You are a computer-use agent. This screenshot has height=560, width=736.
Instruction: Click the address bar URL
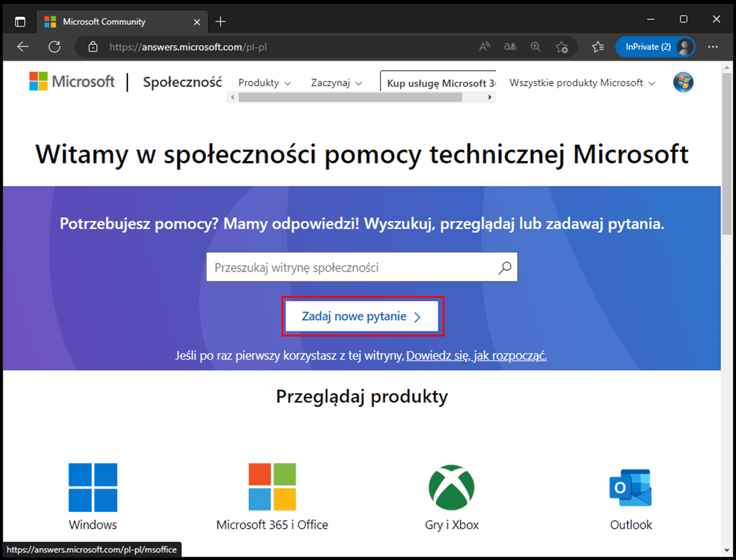tap(188, 47)
